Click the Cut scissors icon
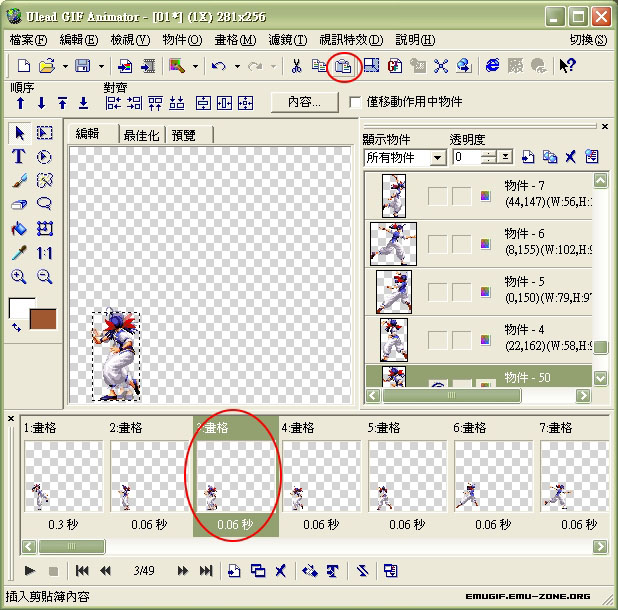The width and height of the screenshot is (618, 610). point(296,65)
